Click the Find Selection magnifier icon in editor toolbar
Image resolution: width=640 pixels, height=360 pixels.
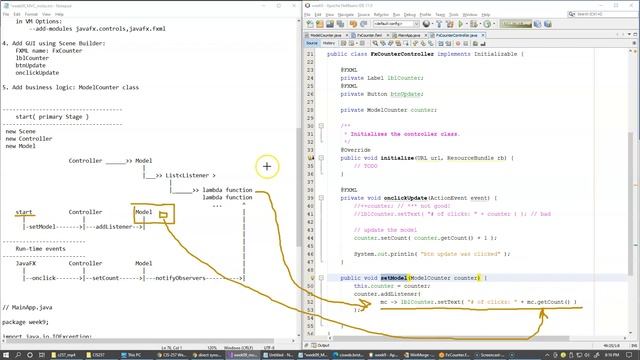point(375,43)
